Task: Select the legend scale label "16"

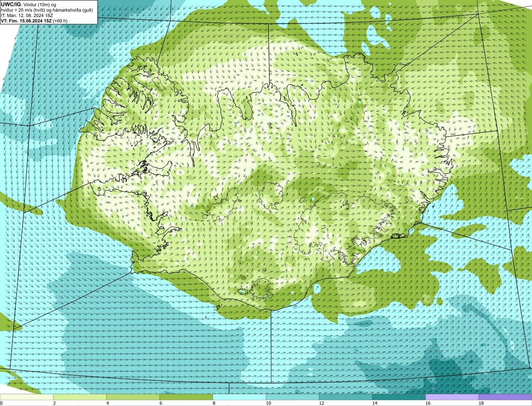Action: [x=428, y=403]
